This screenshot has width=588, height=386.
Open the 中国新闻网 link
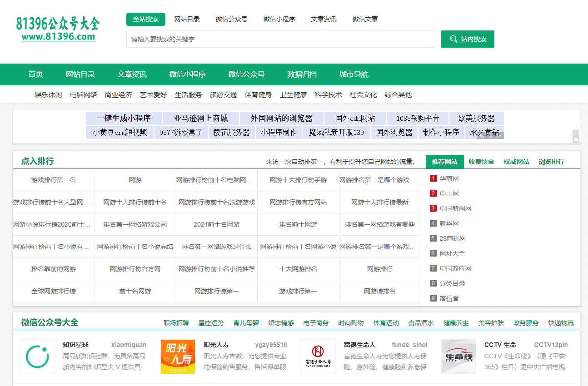click(456, 208)
